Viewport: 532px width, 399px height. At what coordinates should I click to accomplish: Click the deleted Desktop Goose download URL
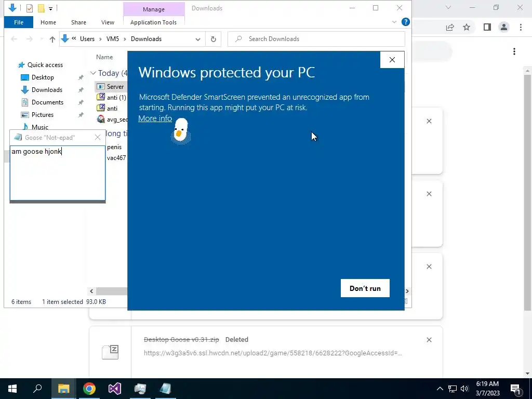pyautogui.click(x=273, y=353)
